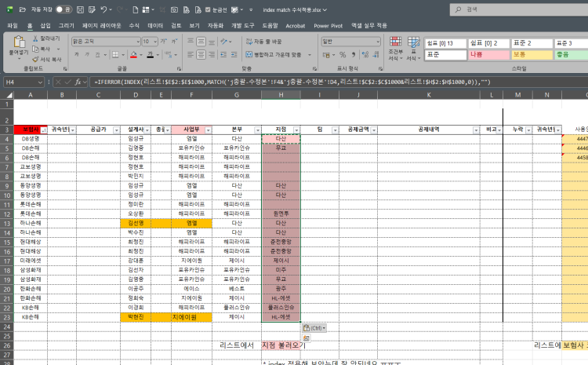The image size is (588, 365).
Task: Click the Align left icon
Action: point(191,55)
